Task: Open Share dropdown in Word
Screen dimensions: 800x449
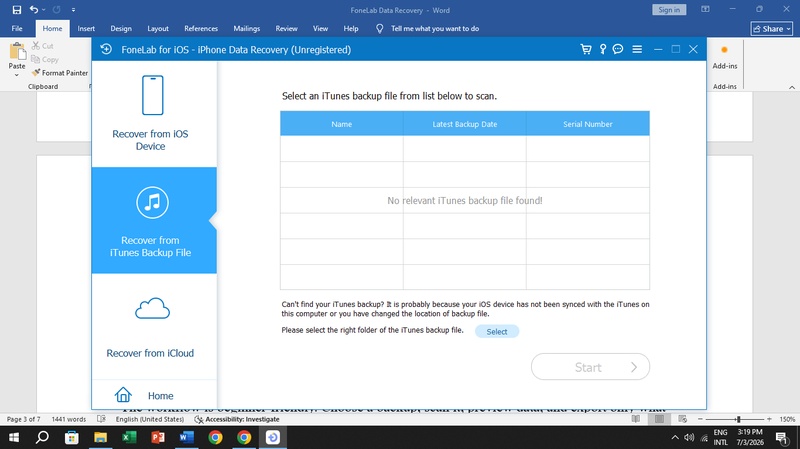Action: click(x=771, y=29)
